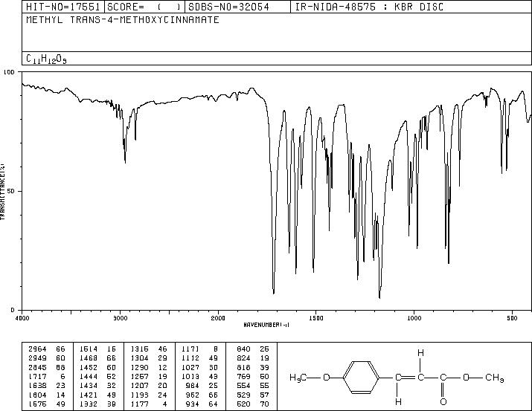Click the 3000 x-axis tick label
532x411 pixels.
click(x=120, y=318)
